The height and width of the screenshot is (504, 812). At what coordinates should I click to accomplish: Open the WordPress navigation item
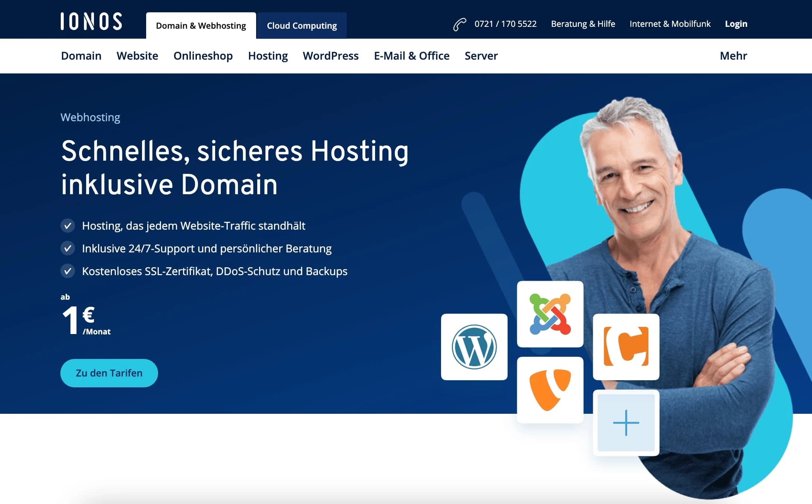point(331,56)
